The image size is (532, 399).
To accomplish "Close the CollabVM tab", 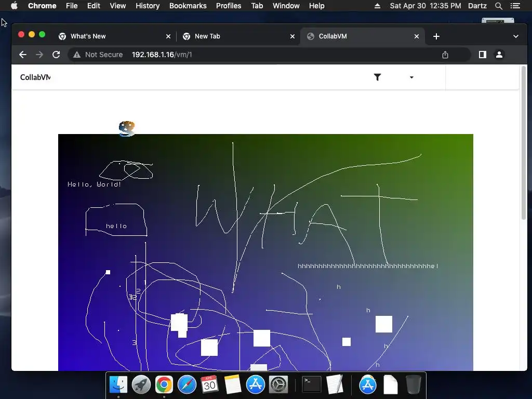I will [417, 36].
